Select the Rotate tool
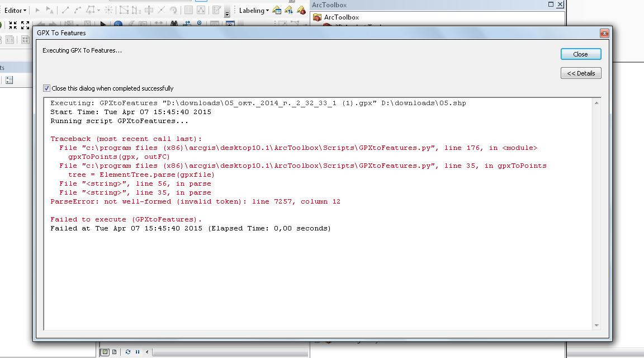This screenshot has height=358, width=644. pyautogui.click(x=173, y=10)
